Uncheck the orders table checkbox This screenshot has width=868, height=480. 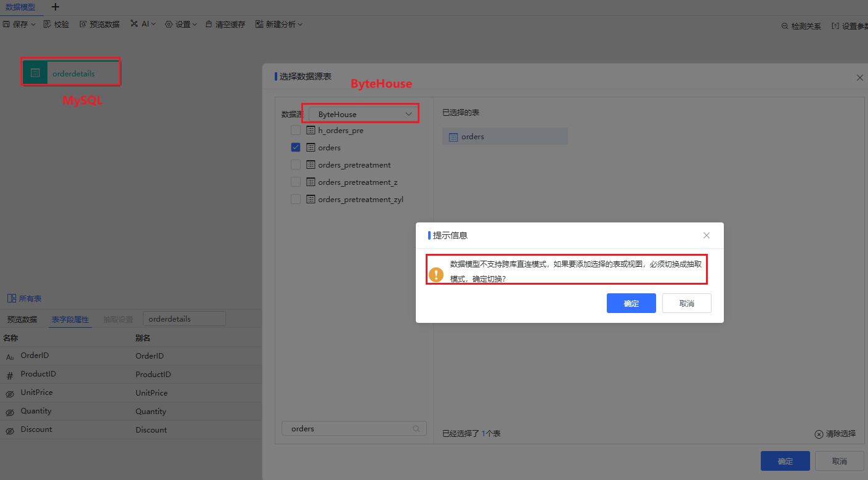(296, 147)
